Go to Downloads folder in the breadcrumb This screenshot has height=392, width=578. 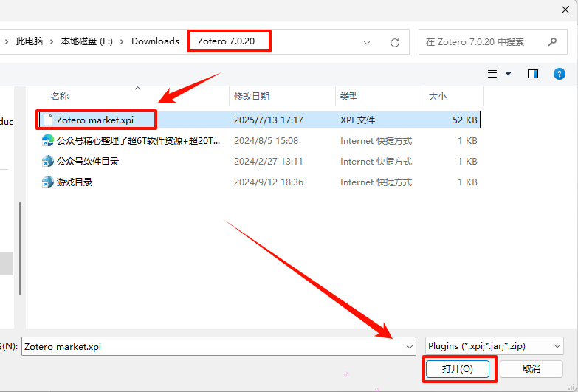(x=155, y=41)
